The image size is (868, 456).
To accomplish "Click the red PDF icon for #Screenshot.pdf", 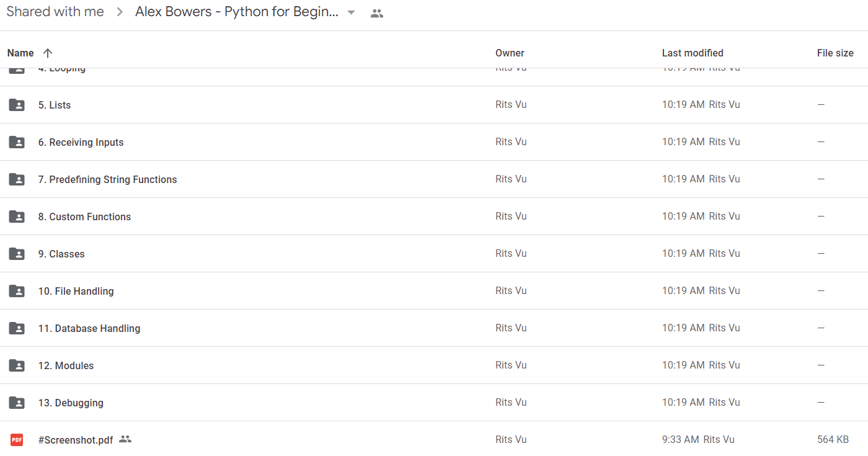I will tap(17, 440).
